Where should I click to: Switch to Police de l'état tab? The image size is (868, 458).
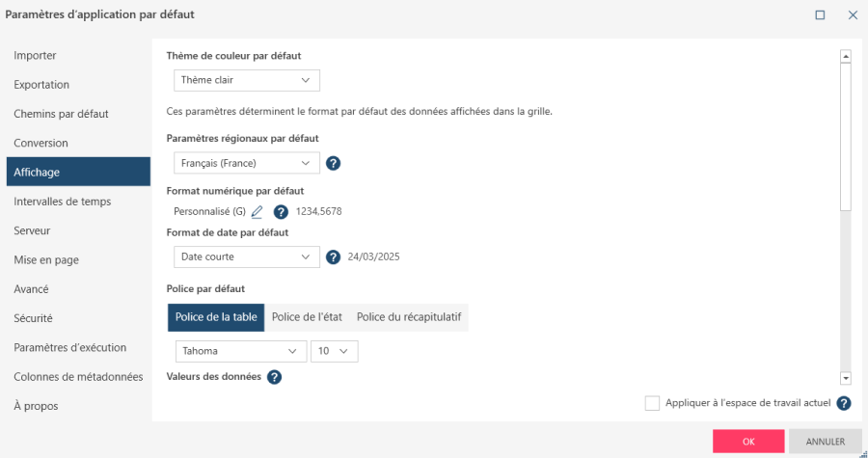tap(307, 318)
